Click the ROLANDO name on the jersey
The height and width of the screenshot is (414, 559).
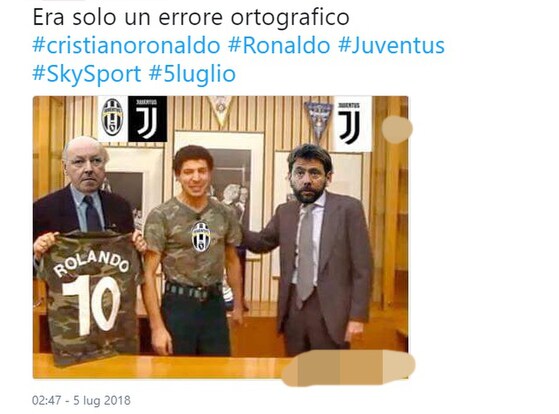click(91, 263)
